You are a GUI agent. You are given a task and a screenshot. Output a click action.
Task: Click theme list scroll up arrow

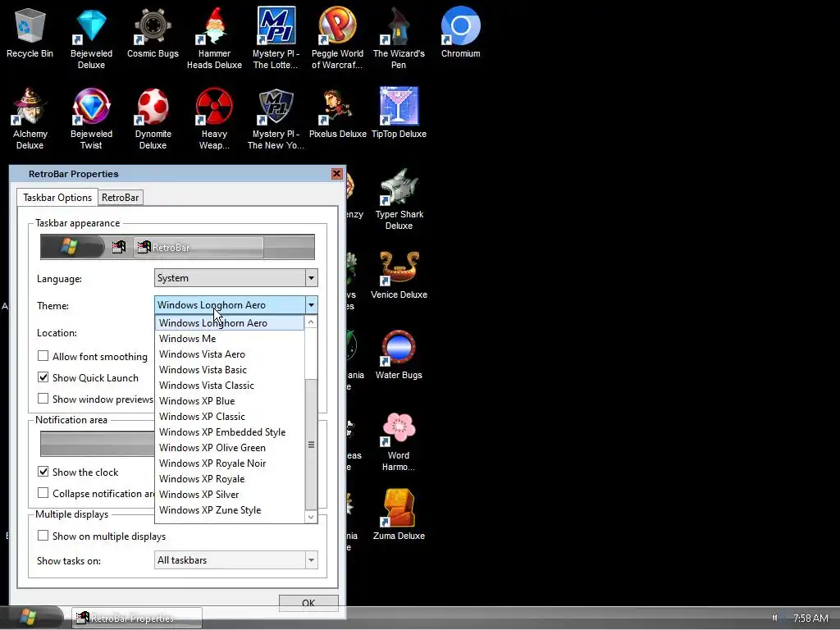tap(311, 322)
